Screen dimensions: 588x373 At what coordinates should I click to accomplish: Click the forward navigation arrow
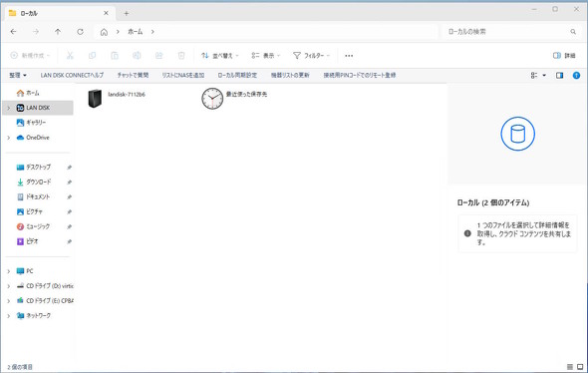36,32
